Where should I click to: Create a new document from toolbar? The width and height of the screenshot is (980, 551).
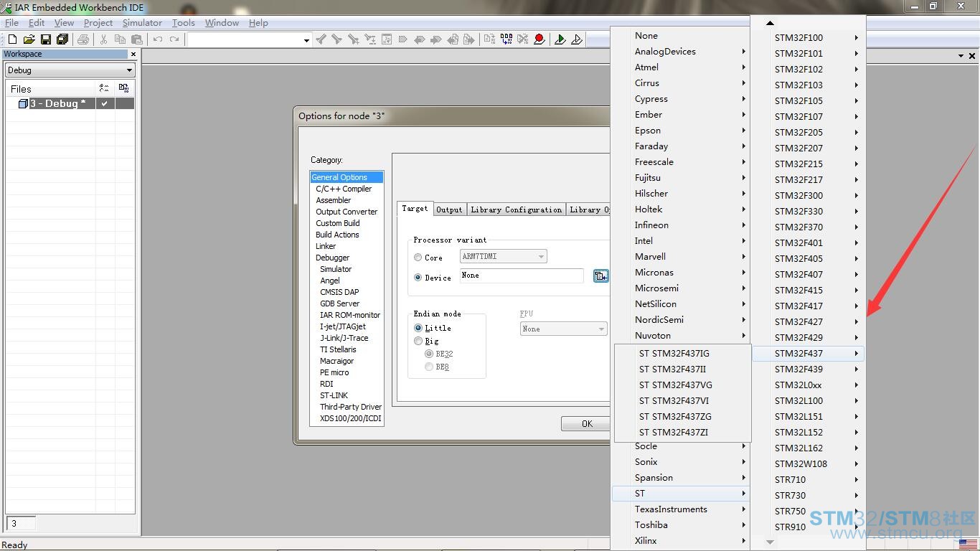[x=12, y=39]
